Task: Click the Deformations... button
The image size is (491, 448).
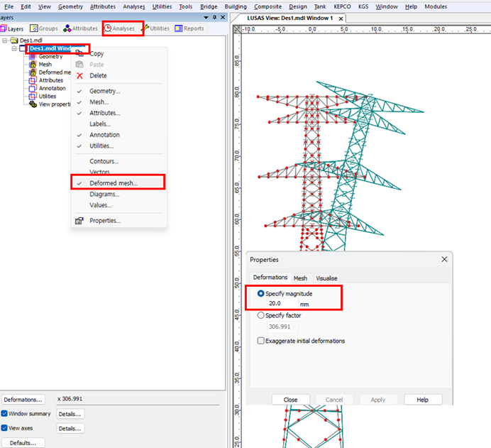Action: (x=23, y=400)
